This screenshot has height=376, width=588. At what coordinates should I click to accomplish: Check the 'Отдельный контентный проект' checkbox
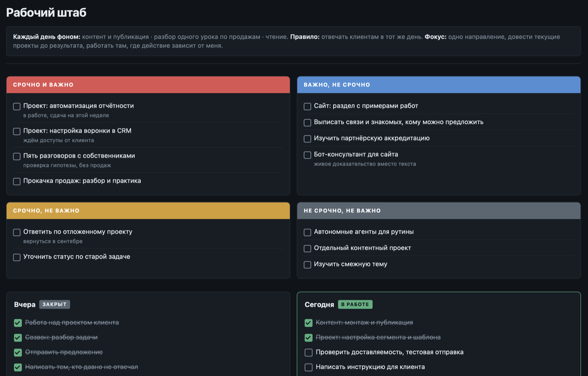click(x=308, y=249)
